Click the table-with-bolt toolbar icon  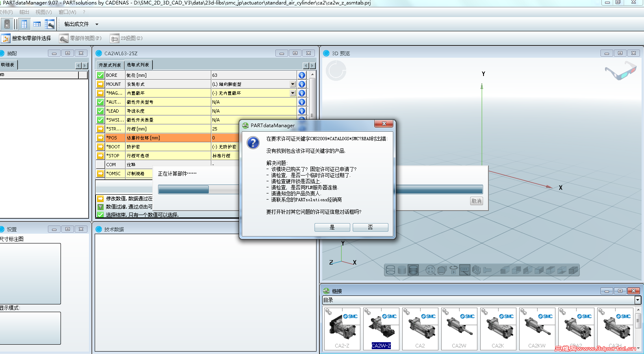coord(50,24)
